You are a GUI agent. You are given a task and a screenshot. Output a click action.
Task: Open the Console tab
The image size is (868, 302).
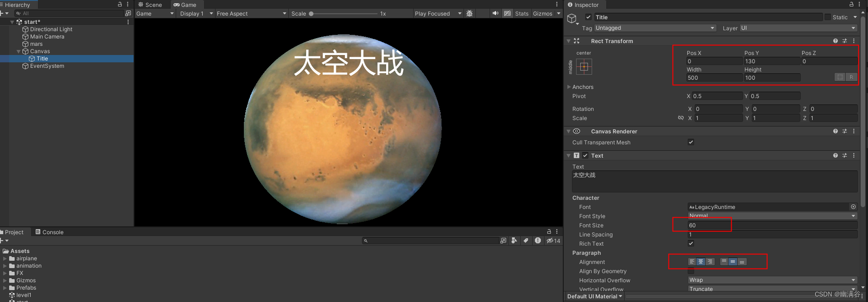(x=49, y=232)
